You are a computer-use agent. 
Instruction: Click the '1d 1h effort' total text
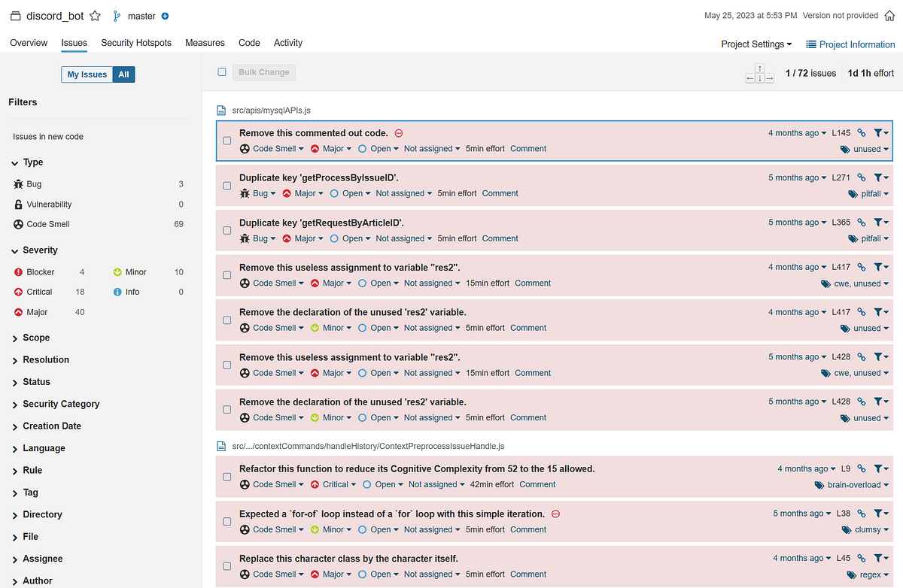pyautogui.click(x=871, y=74)
